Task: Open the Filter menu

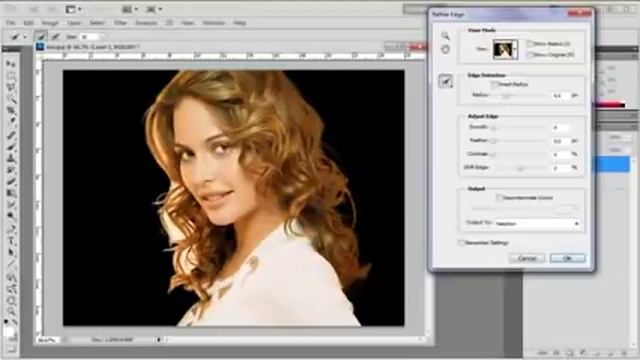Action: 120,23
